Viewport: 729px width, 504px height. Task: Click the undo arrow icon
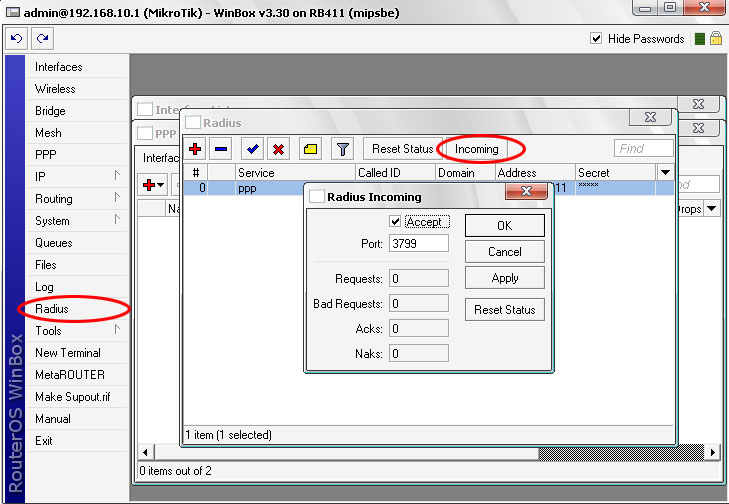(x=16, y=38)
